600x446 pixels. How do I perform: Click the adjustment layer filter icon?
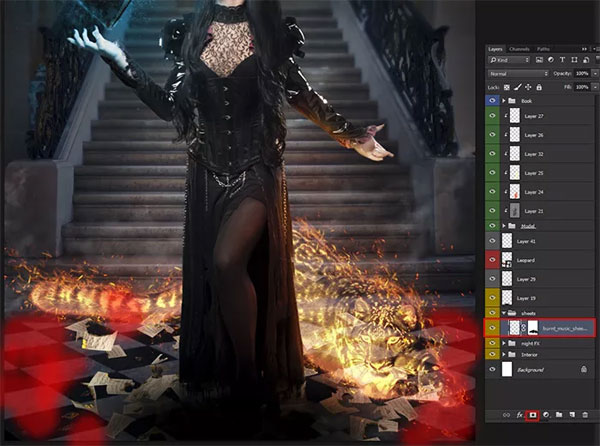click(x=551, y=60)
